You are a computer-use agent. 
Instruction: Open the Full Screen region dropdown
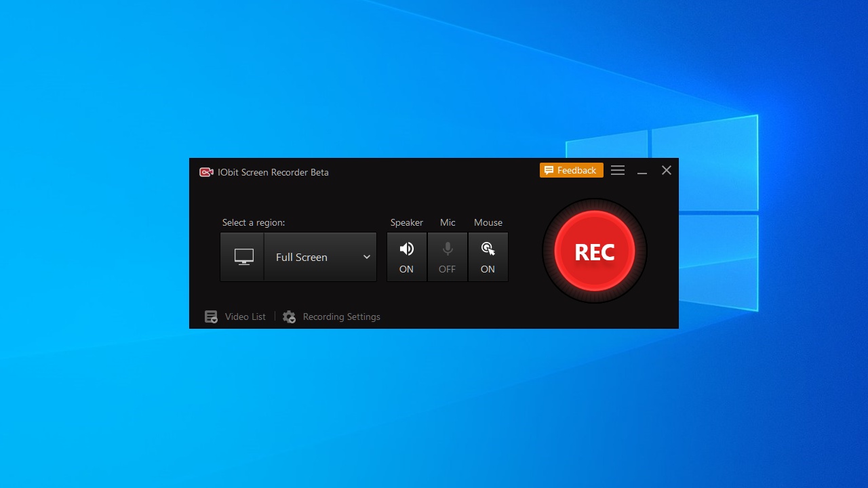[x=320, y=257]
